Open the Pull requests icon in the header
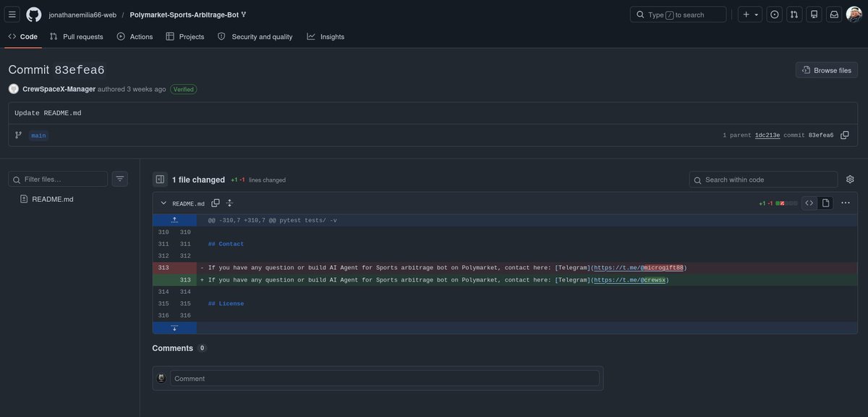Image resolution: width=868 pixels, height=417 pixels. [794, 14]
